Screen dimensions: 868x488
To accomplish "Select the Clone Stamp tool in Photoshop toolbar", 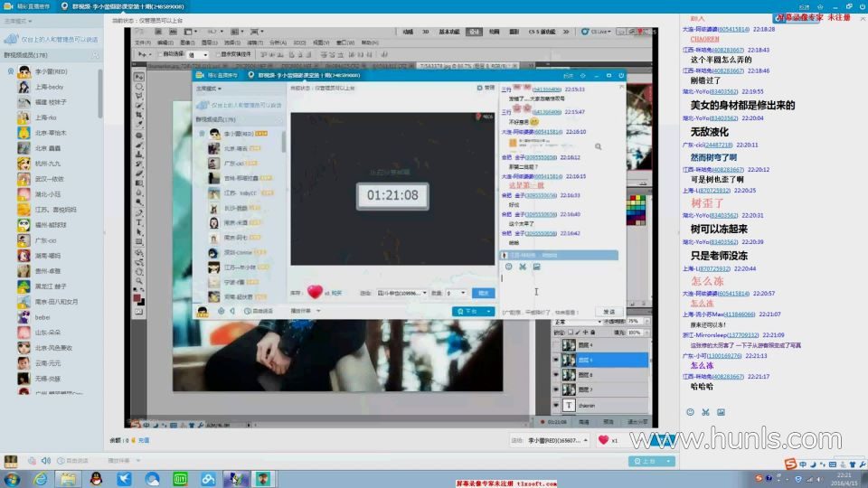I will (139, 155).
